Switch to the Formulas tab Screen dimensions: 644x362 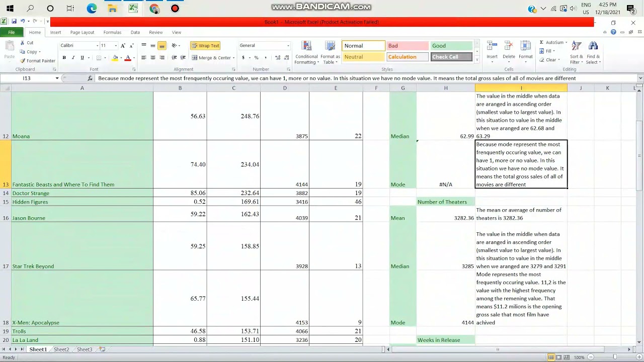point(112,32)
